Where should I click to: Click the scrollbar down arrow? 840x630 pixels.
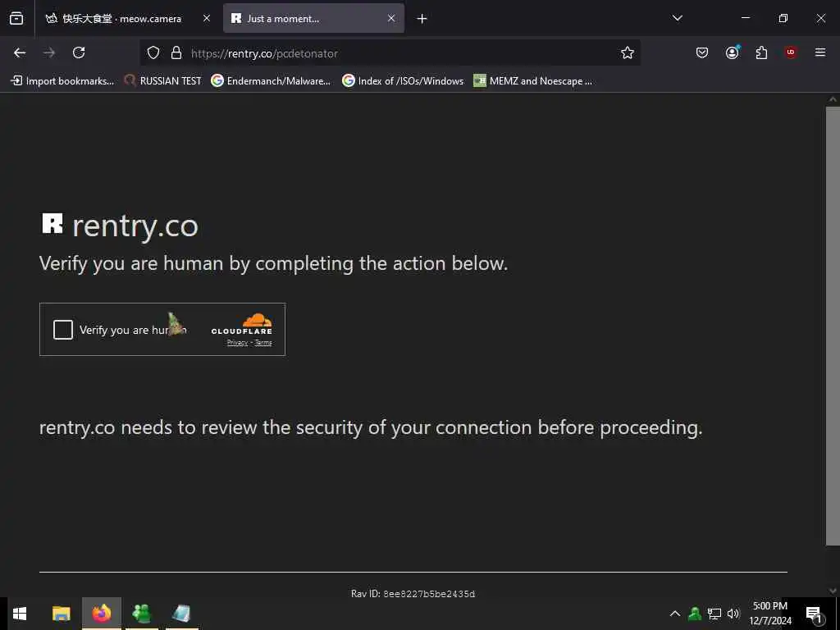pos(833,591)
